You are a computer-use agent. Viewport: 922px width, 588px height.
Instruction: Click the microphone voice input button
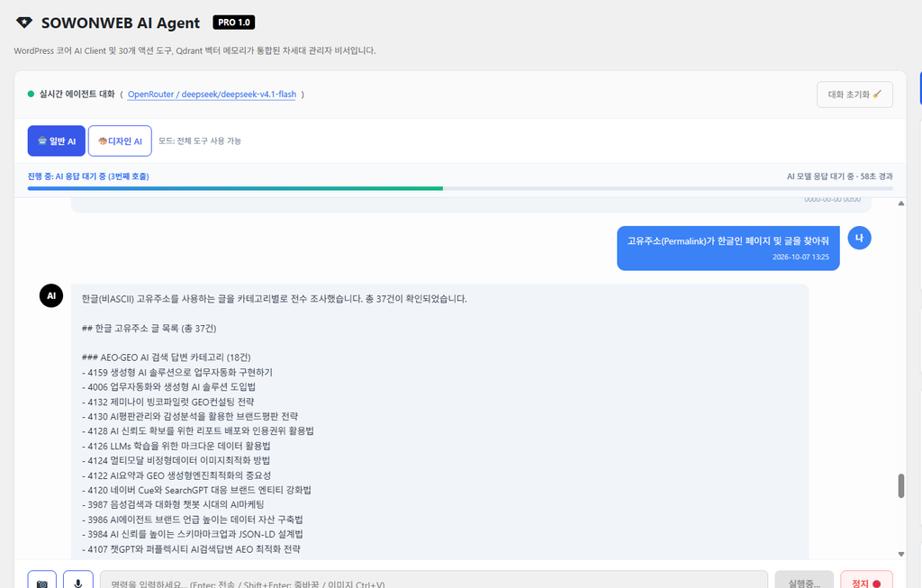pos(78,581)
